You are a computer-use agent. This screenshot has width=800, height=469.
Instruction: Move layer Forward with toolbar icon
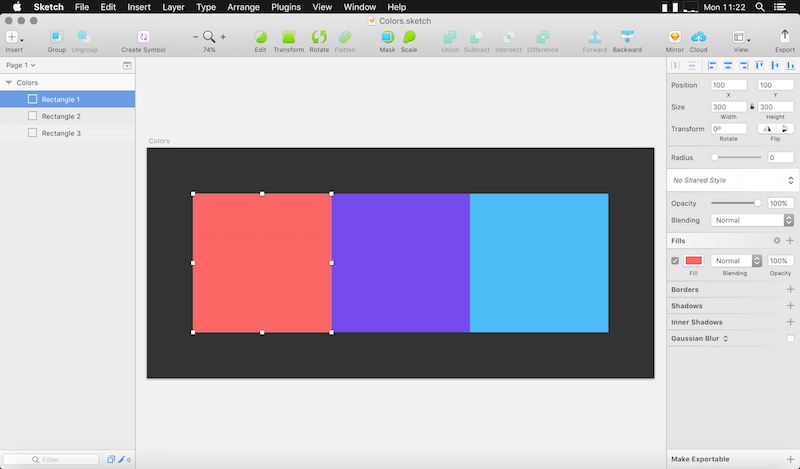[594, 37]
